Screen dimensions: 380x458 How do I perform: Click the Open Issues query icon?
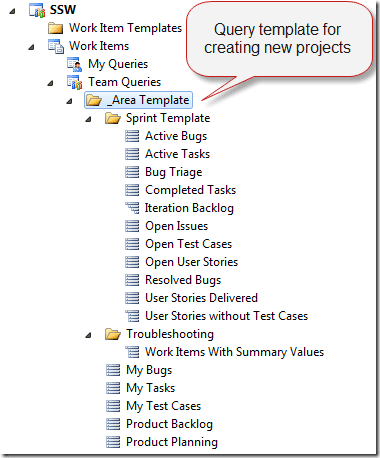pos(132,226)
